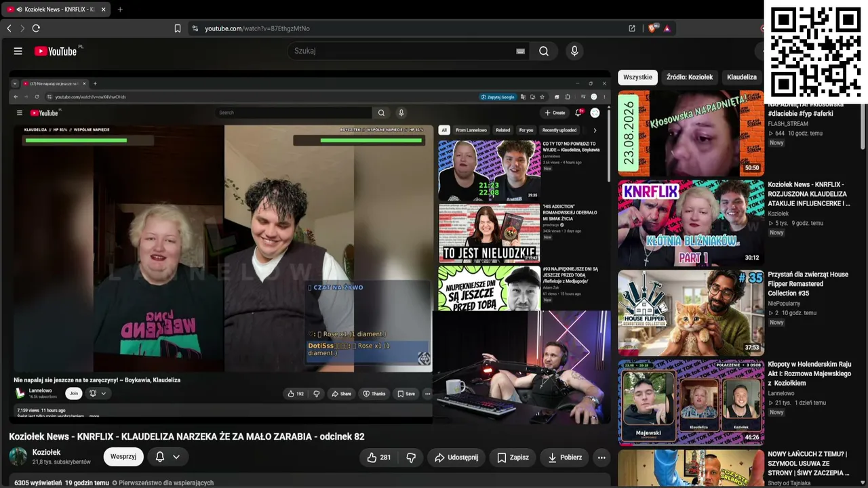Click chips next arrow in recorded video

pos(595,130)
